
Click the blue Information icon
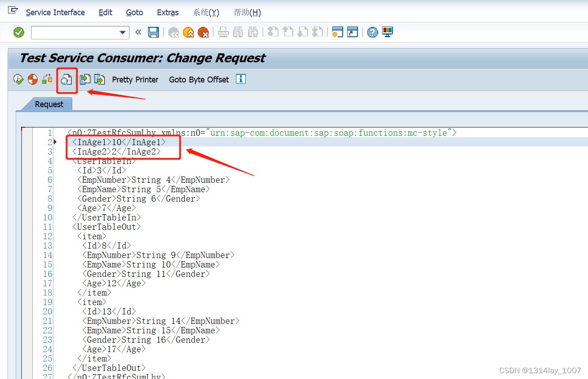241,79
